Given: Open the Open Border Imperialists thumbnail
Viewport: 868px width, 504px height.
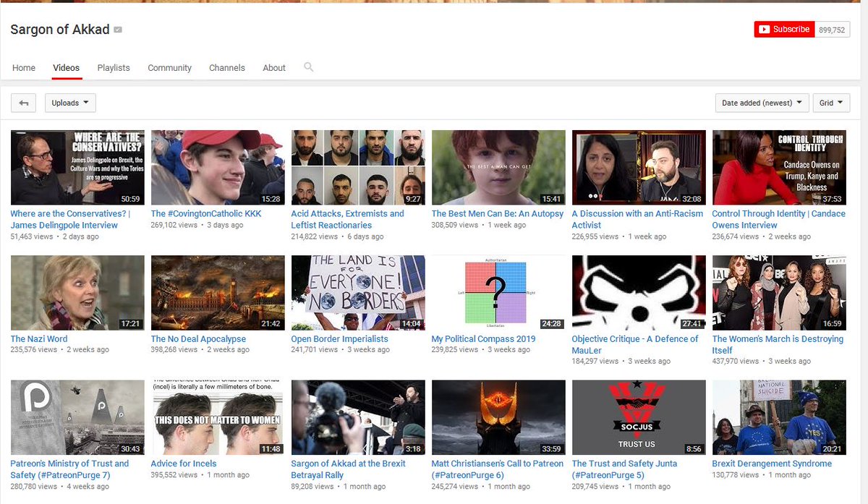Looking at the screenshot, I should 358,293.
